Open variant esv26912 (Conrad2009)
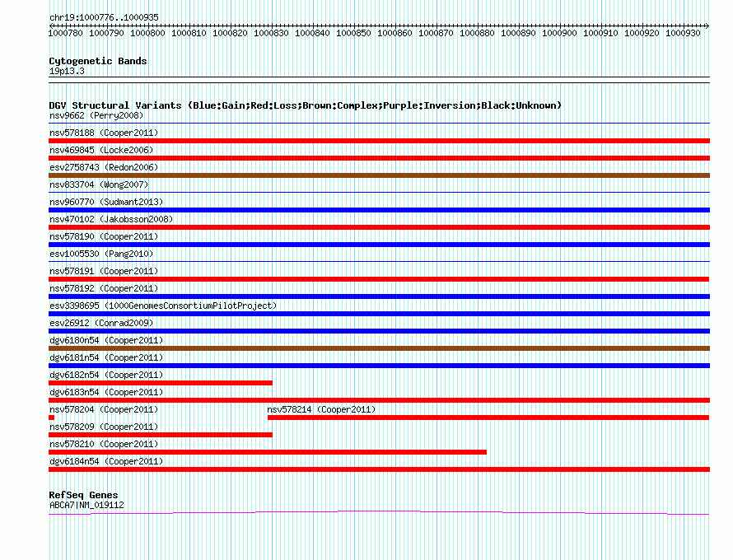 pos(101,323)
